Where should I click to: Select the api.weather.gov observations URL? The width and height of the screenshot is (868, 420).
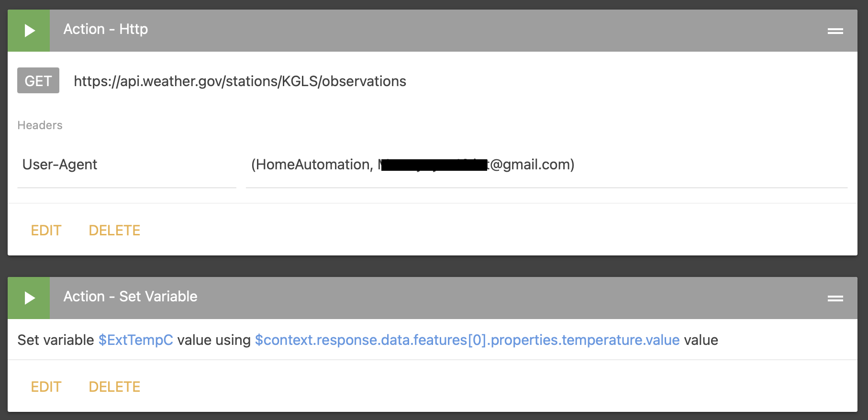240,81
